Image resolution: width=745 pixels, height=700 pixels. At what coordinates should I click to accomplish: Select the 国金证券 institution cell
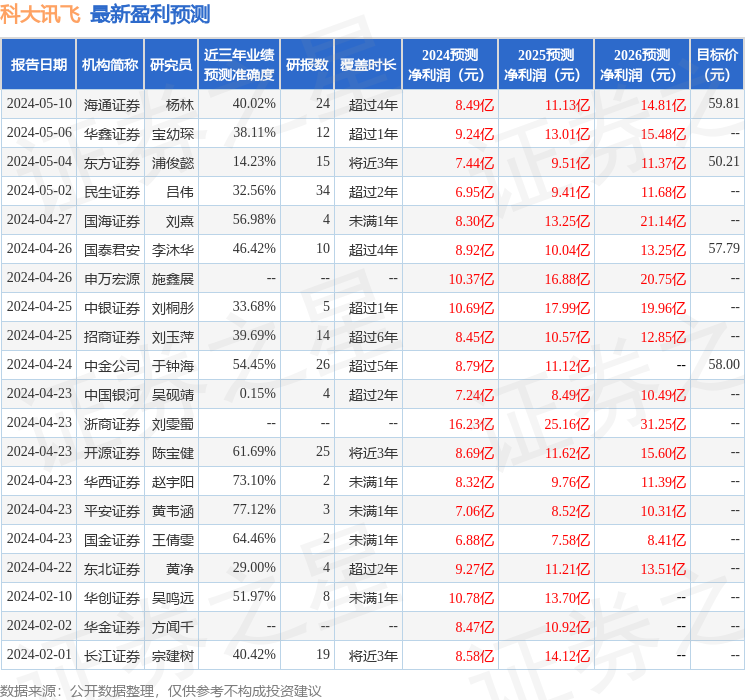[112, 539]
